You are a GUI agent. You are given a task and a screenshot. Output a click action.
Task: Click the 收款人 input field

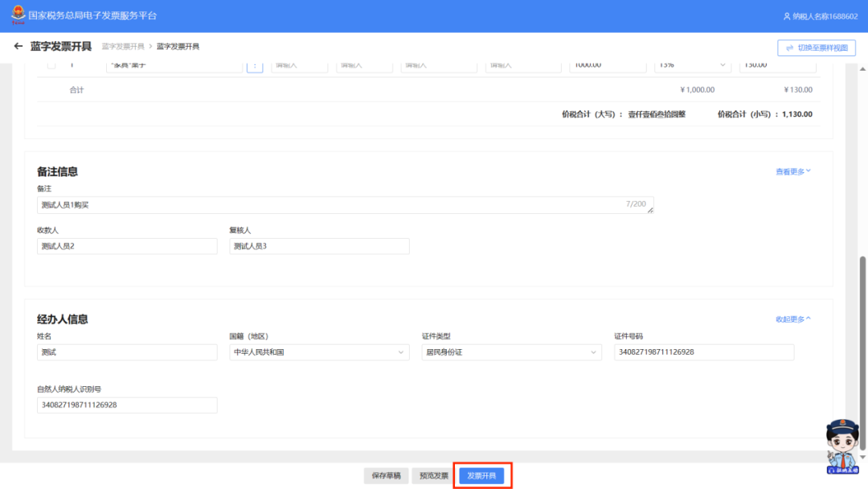point(127,246)
